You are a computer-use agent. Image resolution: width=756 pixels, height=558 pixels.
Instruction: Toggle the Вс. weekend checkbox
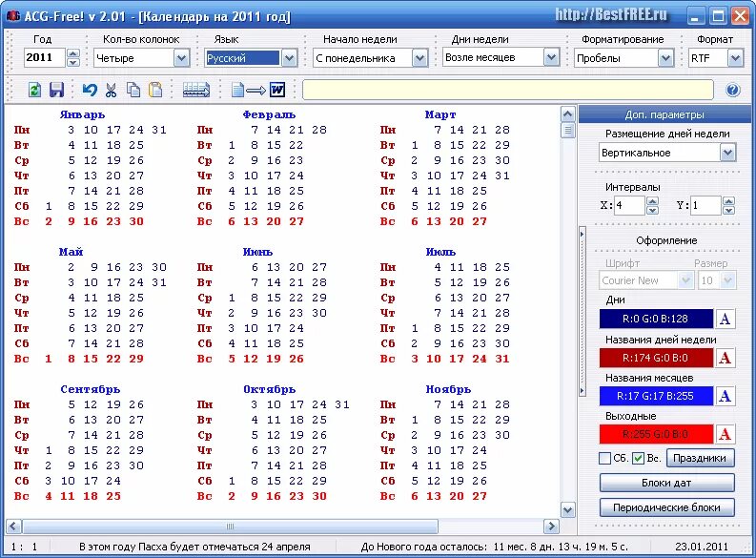click(x=638, y=458)
